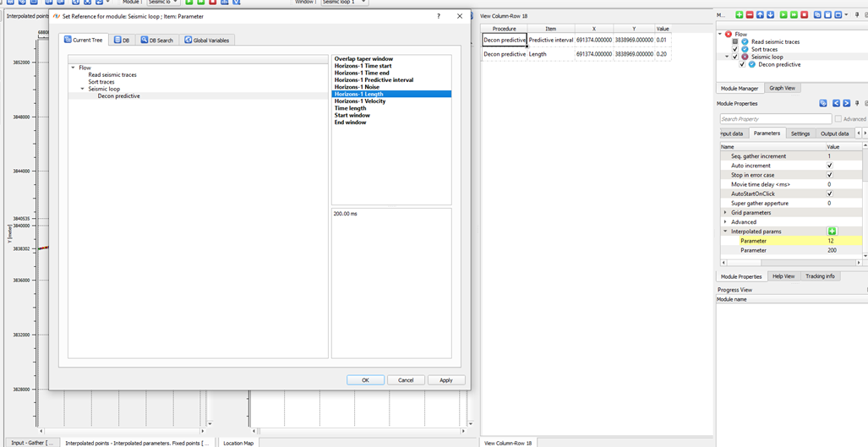Image resolution: width=868 pixels, height=447 pixels.
Task: Click Apply in Set Reference dialog
Action: tap(446, 380)
